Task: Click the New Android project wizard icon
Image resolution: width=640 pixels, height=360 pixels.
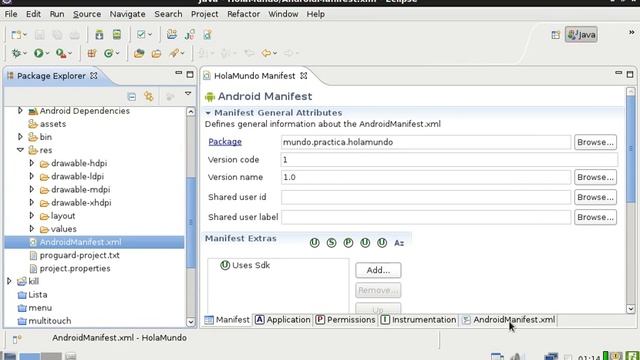Action: [172, 35]
